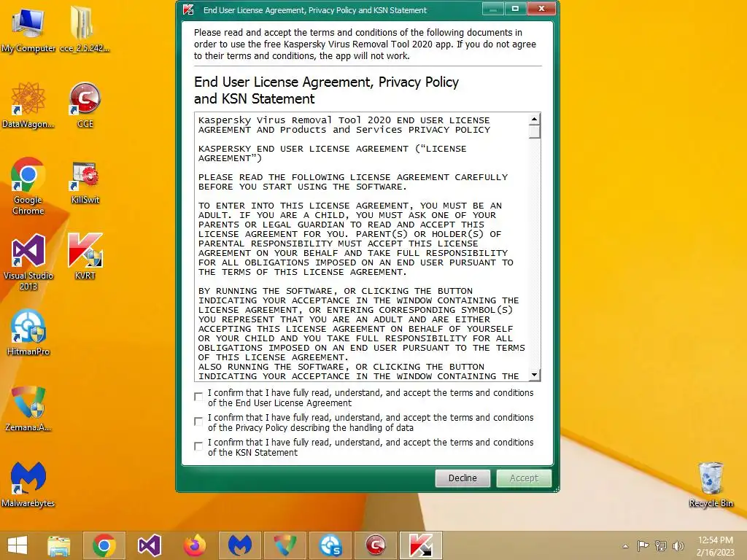This screenshot has width=747, height=560.
Task: Click the 'Please read and accept the terms' intro text
Action: 365,44
